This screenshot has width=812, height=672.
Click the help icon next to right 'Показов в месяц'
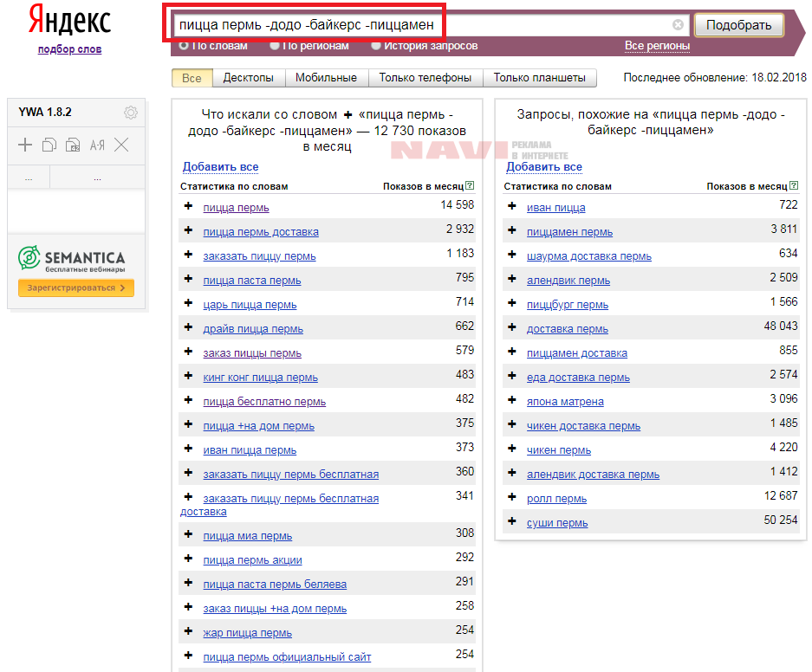point(794,185)
